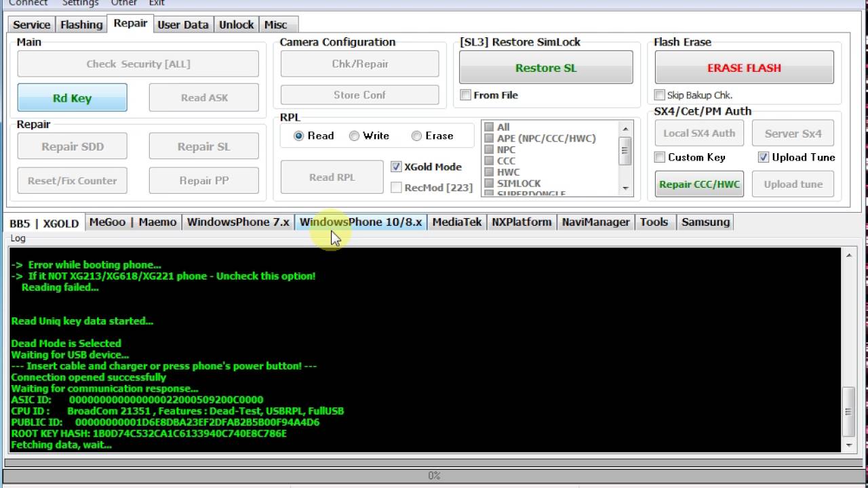Enable the Custom Key checkbox
The image size is (868, 488).
click(660, 157)
